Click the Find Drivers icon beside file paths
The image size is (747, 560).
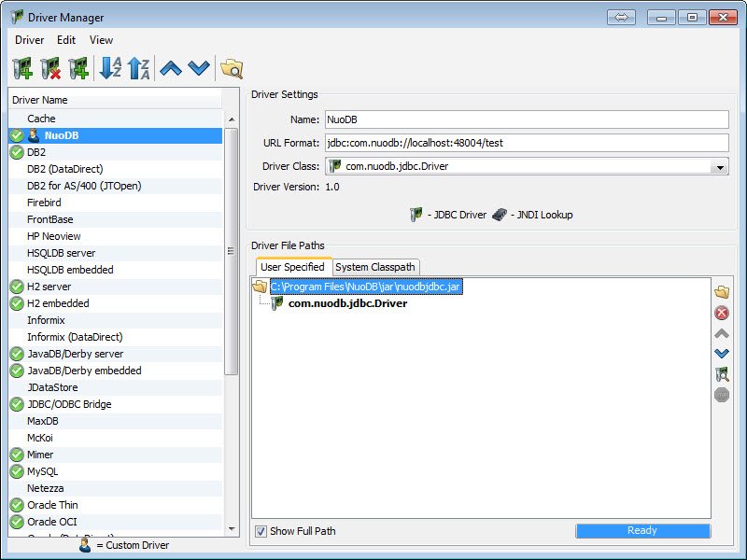(x=722, y=374)
